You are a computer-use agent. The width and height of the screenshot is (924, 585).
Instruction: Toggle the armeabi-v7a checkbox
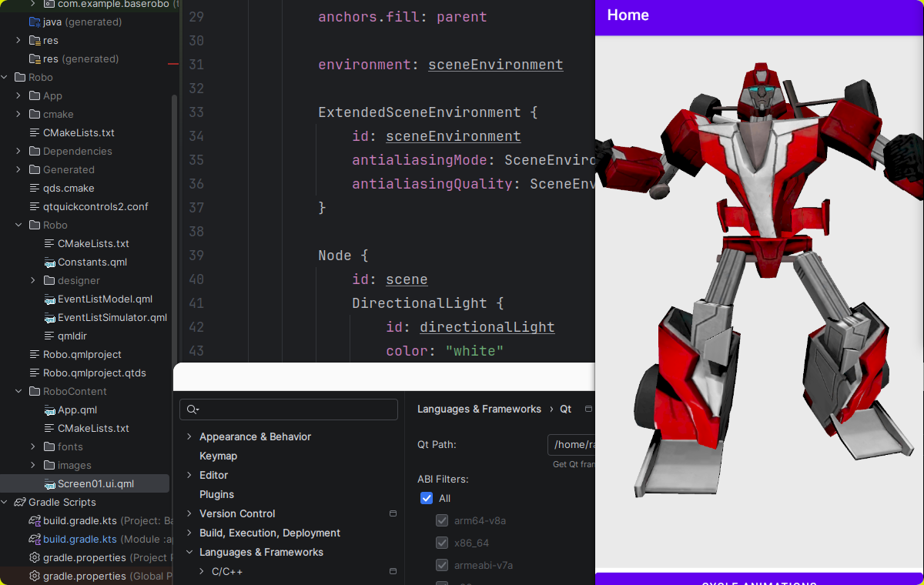[x=442, y=565]
